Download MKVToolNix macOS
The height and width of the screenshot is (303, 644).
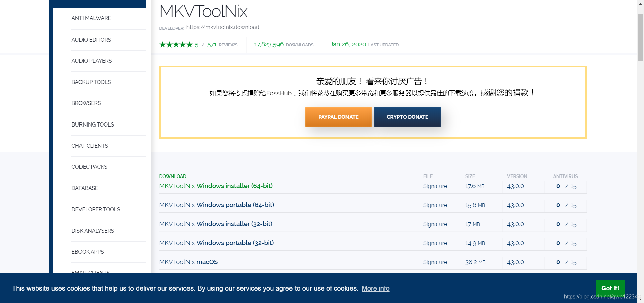pyautogui.click(x=189, y=262)
